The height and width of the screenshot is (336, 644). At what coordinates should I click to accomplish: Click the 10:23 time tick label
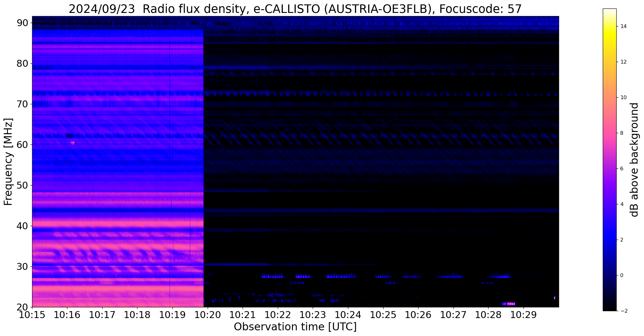click(313, 315)
